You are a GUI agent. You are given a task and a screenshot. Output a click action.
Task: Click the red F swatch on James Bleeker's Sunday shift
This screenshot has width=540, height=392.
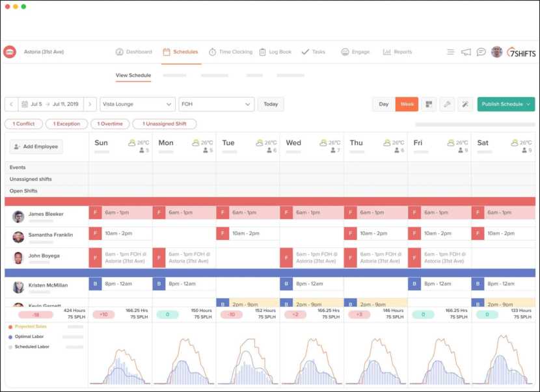pyautogui.click(x=95, y=213)
